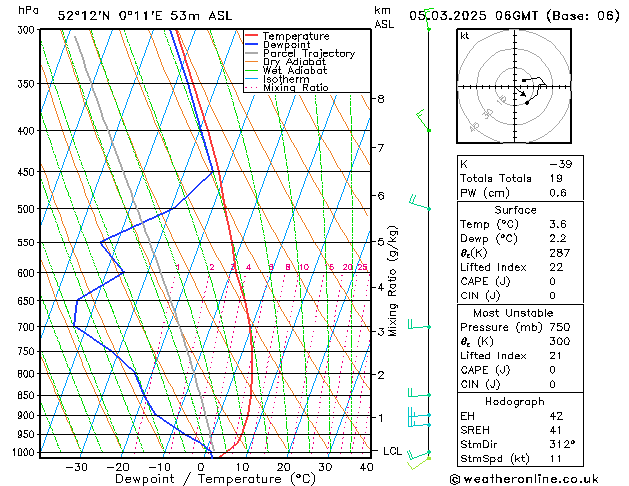This screenshot has width=629, height=486.
Task: Open the hodograph wind plot
Action: tap(514, 86)
